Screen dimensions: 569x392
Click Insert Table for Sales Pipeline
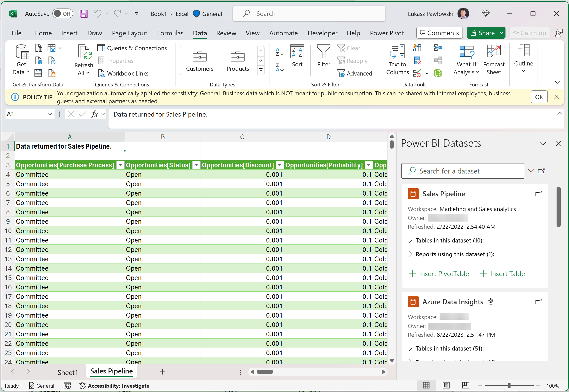502,274
